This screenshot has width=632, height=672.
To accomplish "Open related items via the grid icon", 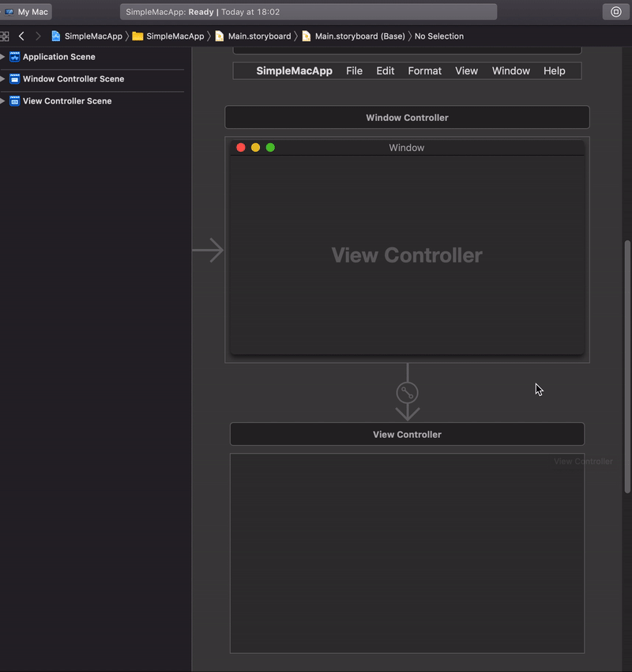I will coord(5,36).
